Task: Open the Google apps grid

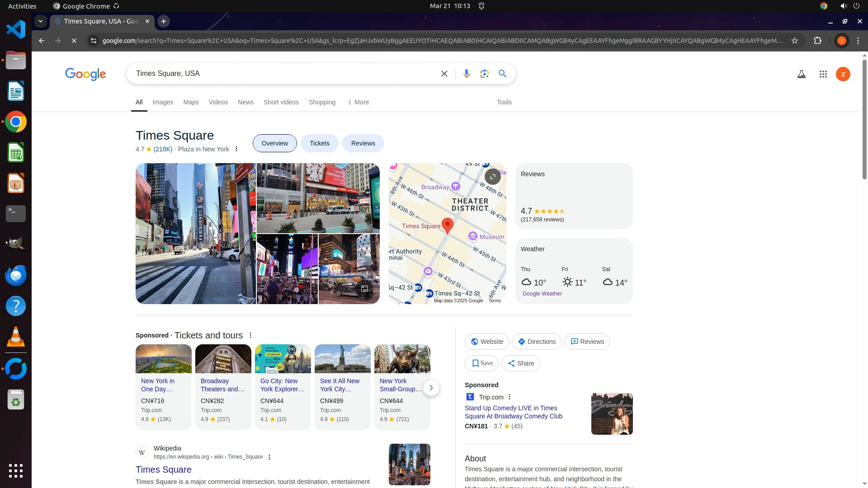Action: pos(823,74)
